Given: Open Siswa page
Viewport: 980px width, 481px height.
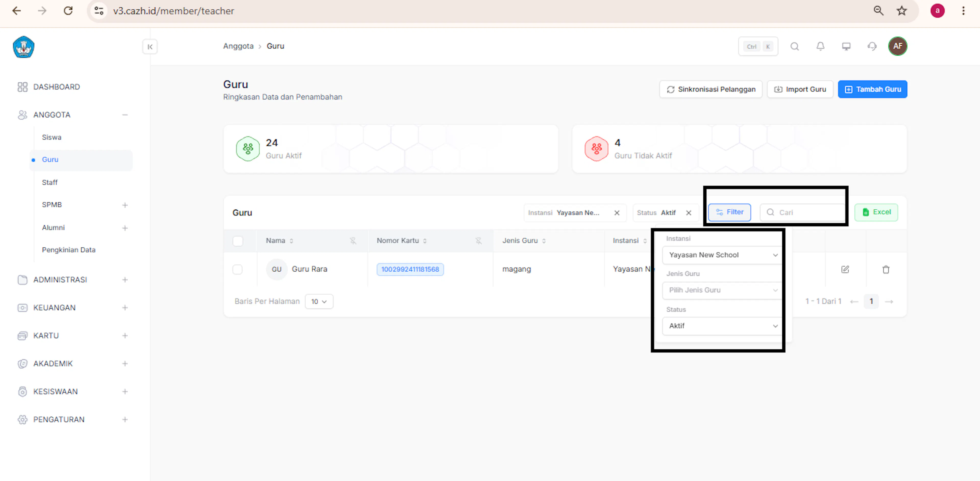Looking at the screenshot, I should [x=51, y=137].
